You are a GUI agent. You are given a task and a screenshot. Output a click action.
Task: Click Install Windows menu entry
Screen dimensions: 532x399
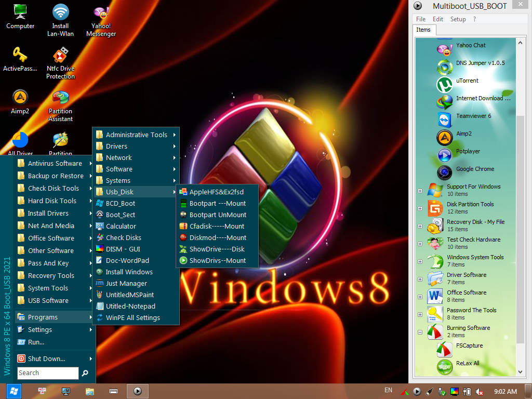click(136, 272)
